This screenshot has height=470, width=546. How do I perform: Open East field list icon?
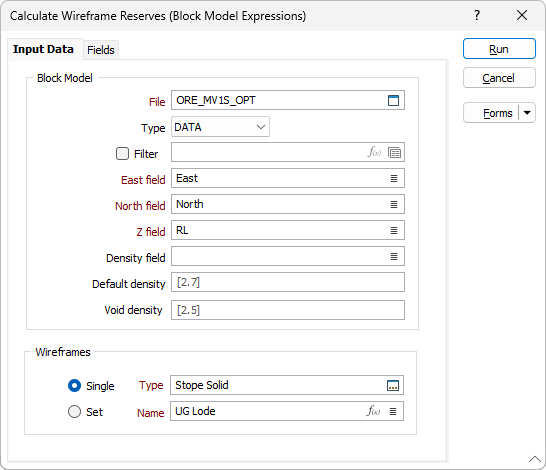coord(394,179)
